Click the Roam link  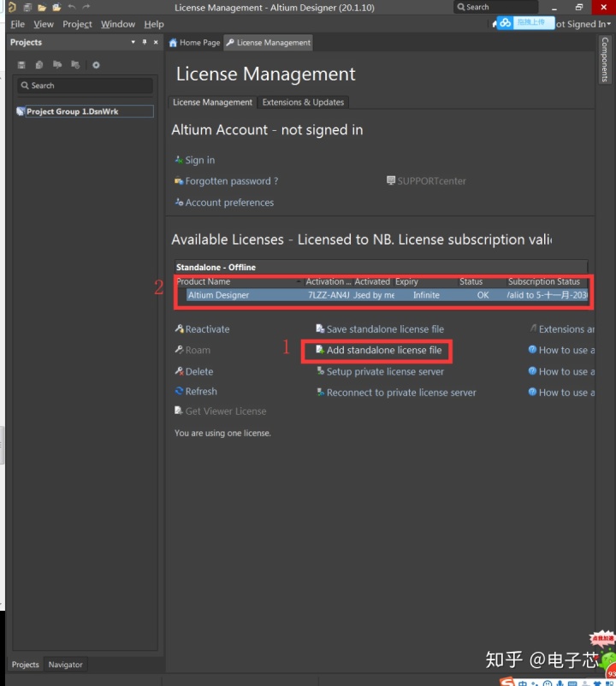click(x=198, y=350)
